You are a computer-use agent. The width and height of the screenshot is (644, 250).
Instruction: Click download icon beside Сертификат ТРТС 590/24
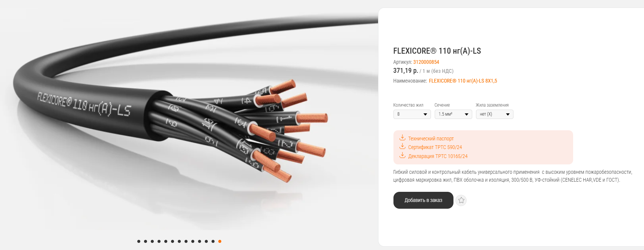pos(402,146)
